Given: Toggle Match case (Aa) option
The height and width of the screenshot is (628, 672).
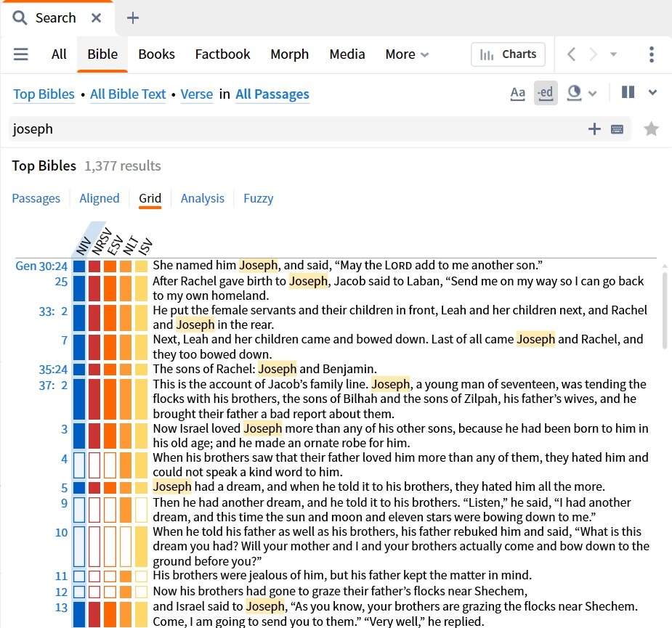Looking at the screenshot, I should 518,93.
